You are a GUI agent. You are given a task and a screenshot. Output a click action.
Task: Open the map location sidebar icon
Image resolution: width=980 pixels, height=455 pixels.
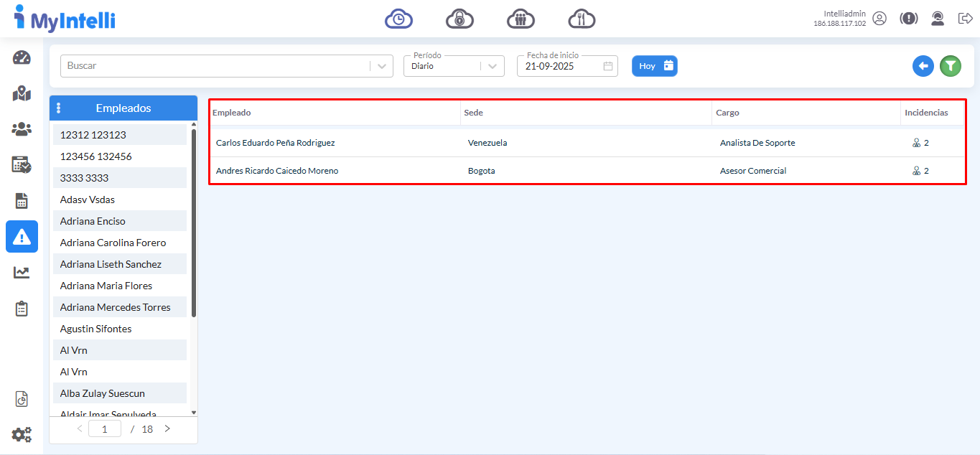point(22,93)
